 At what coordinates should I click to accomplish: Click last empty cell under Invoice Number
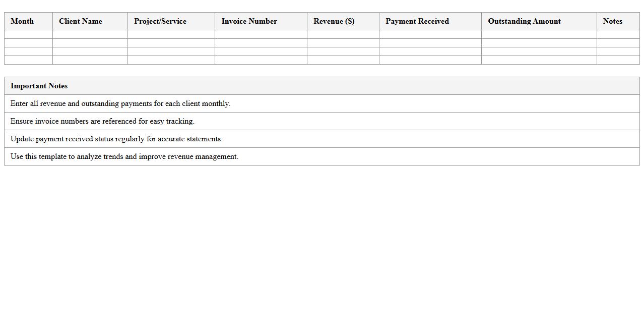point(261,60)
